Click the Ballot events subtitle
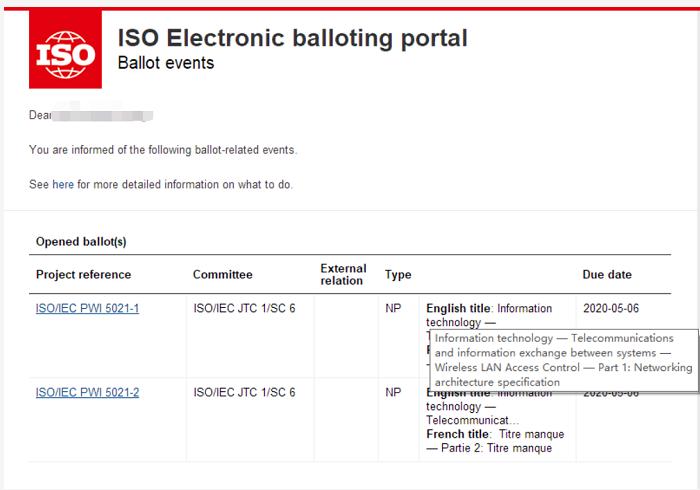This screenshot has width=700, height=490. click(x=166, y=63)
